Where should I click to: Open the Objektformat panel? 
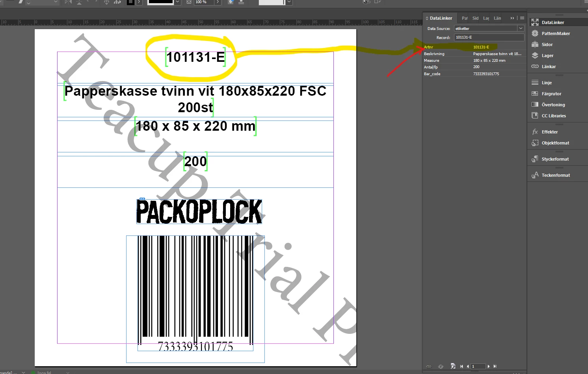(555, 143)
